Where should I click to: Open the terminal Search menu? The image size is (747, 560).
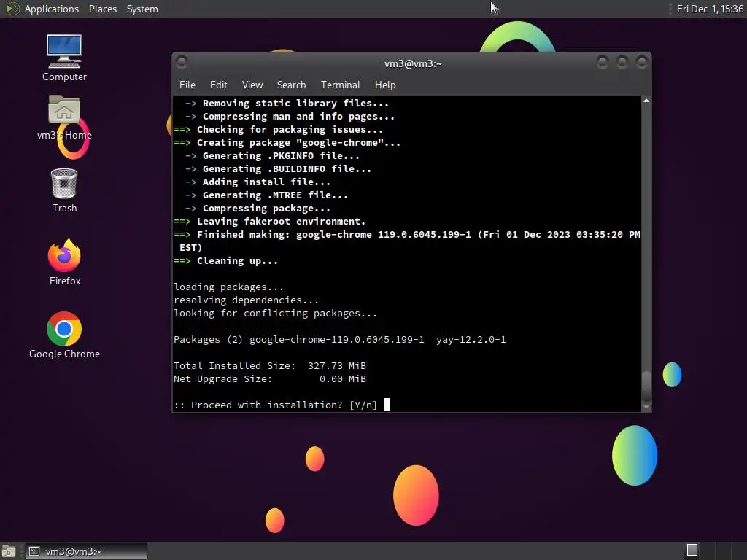coord(291,85)
